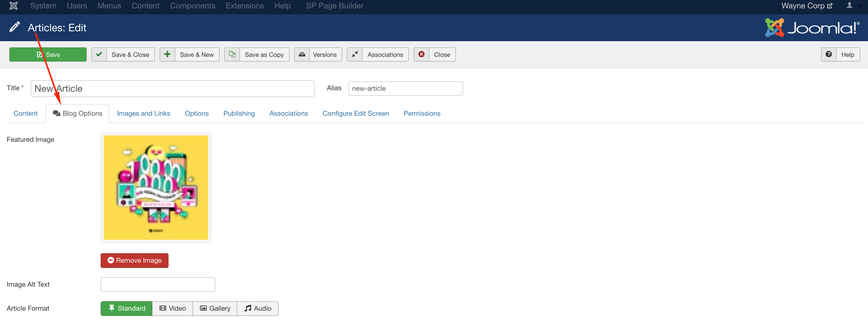Click the Image Alt Text input field
This screenshot has width=868, height=332.
tap(158, 284)
